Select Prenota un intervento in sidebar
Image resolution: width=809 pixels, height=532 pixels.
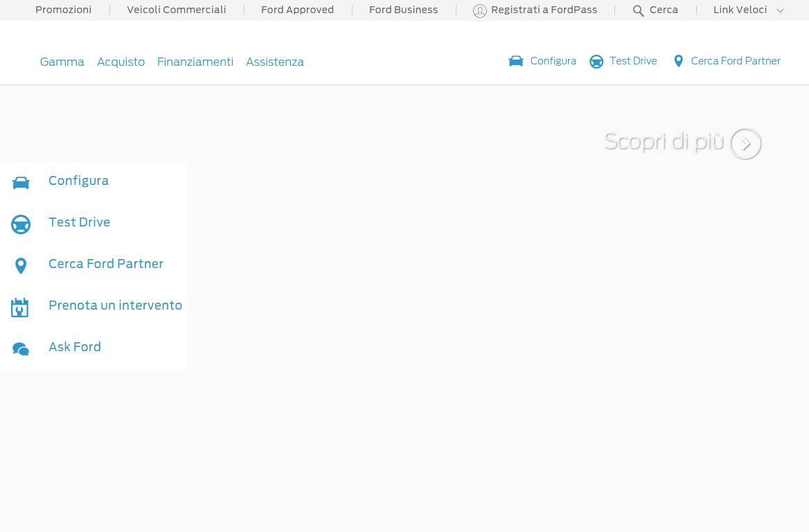coord(115,305)
